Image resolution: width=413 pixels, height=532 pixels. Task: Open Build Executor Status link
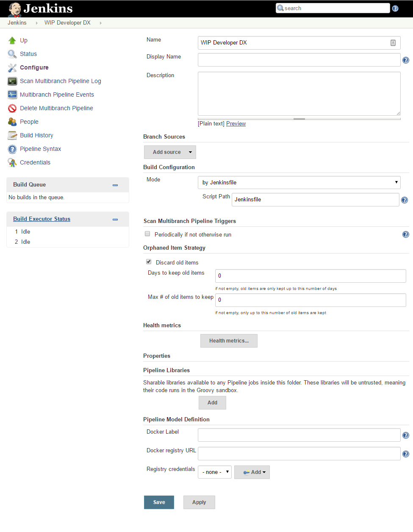42,219
